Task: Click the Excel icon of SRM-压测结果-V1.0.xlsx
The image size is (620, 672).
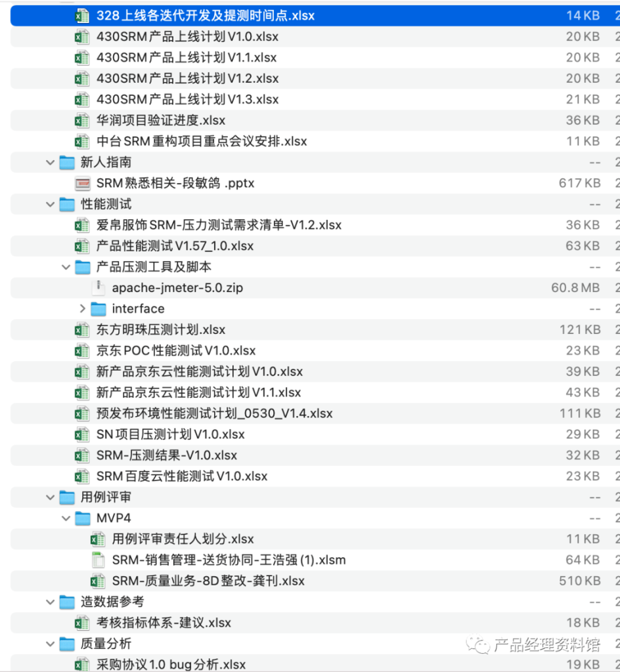Action: tap(82, 455)
